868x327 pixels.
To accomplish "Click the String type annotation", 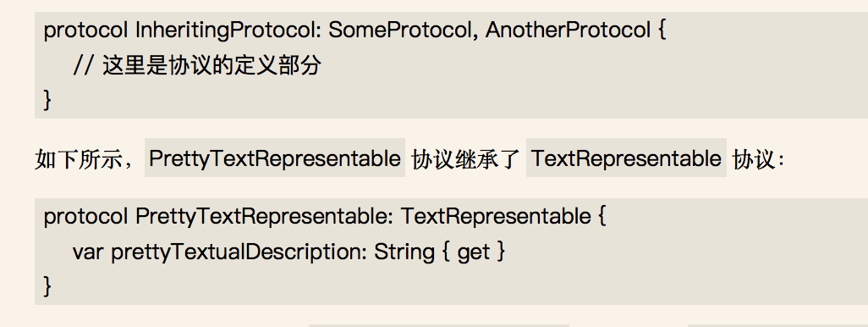I will pyautogui.click(x=404, y=252).
